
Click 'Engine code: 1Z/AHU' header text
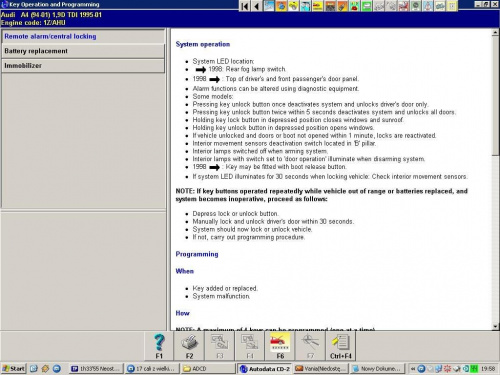click(33, 23)
